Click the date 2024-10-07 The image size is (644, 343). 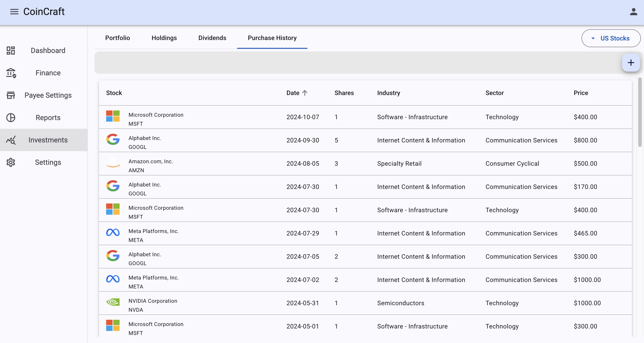(303, 117)
